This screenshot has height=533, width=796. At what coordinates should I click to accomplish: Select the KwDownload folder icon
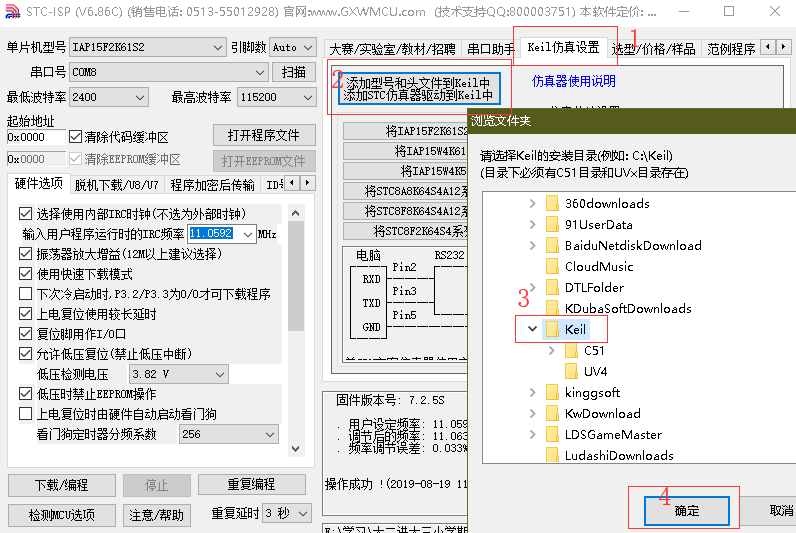pyautogui.click(x=552, y=413)
